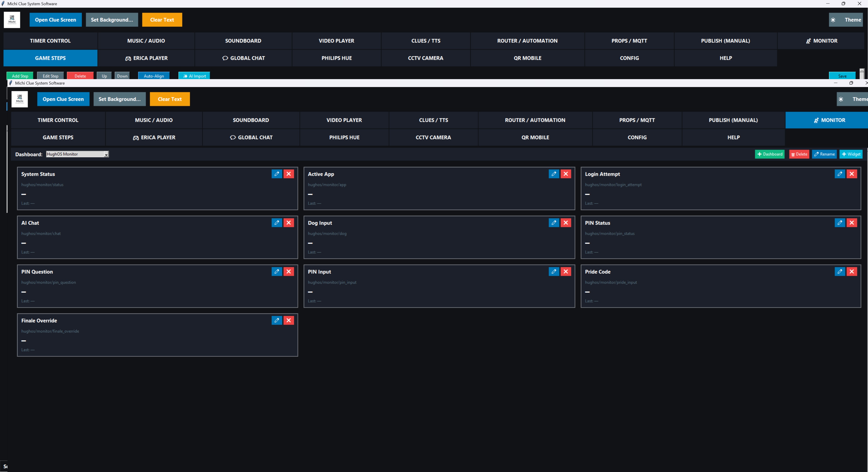Switch to the ROUTER / AUTOMATION tab

(535, 120)
